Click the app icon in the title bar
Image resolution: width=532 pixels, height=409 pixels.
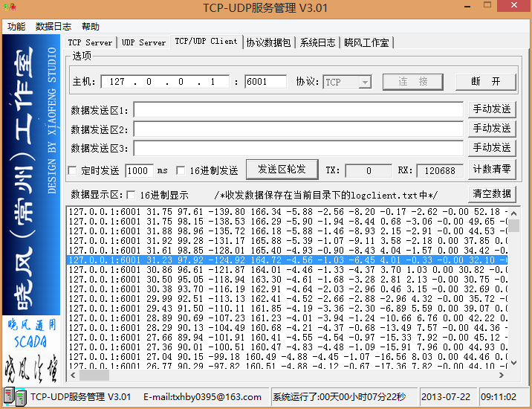[10, 7]
